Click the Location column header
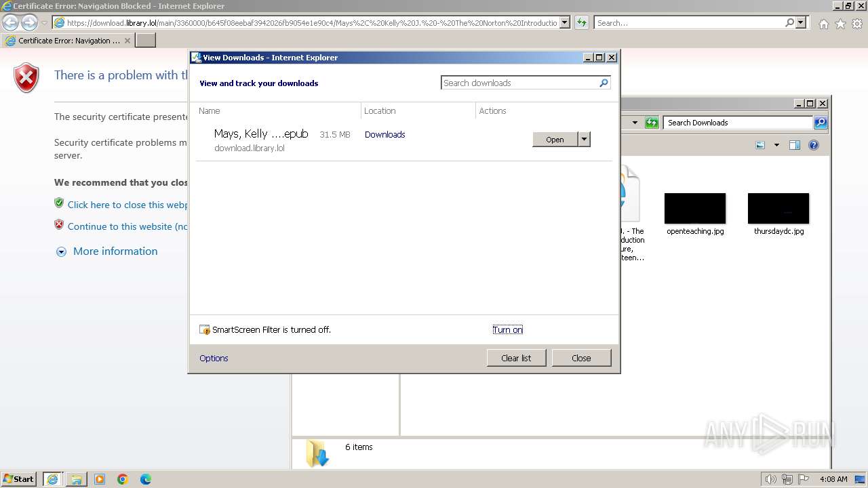Image resolution: width=868 pixels, height=488 pixels. coord(380,111)
